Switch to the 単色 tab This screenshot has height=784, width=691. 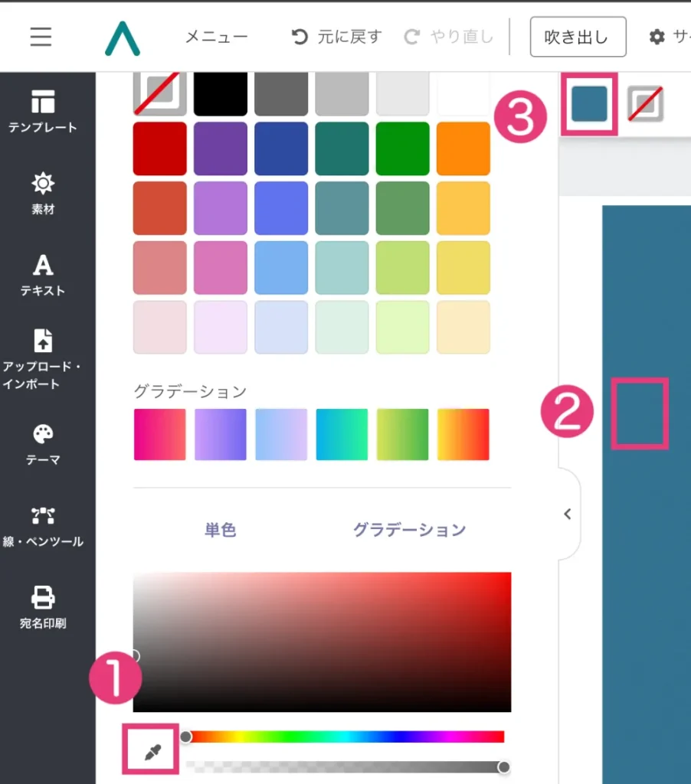click(220, 530)
